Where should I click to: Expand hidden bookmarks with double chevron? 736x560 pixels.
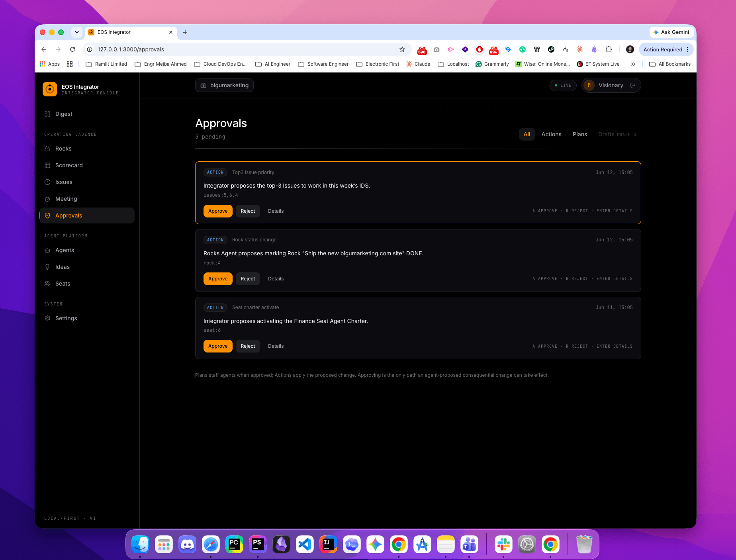[633, 64]
